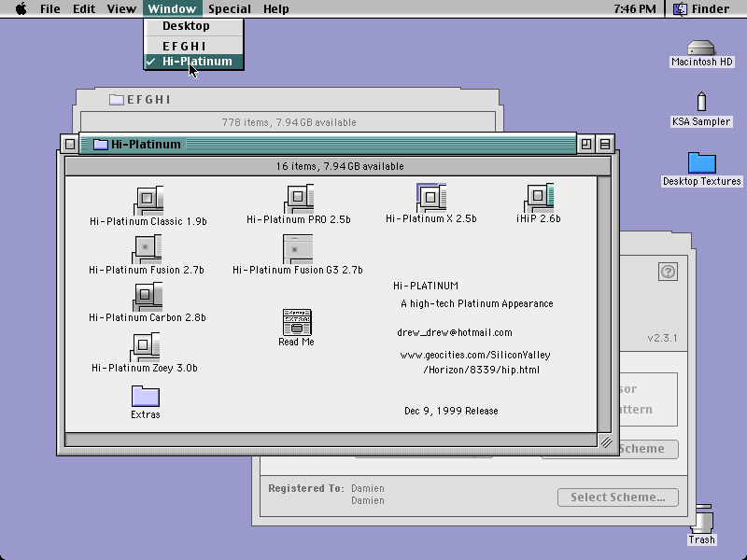Open the Finder application menu

[701, 8]
